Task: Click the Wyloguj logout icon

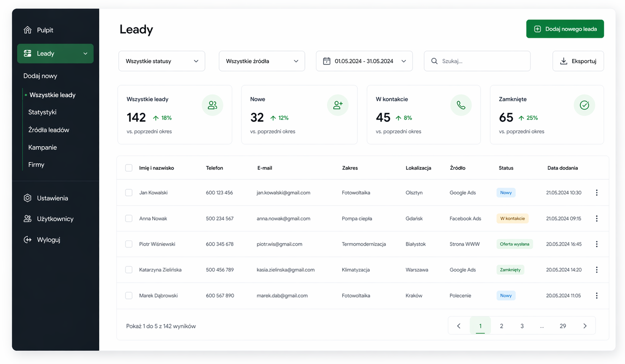Action: [27, 240]
